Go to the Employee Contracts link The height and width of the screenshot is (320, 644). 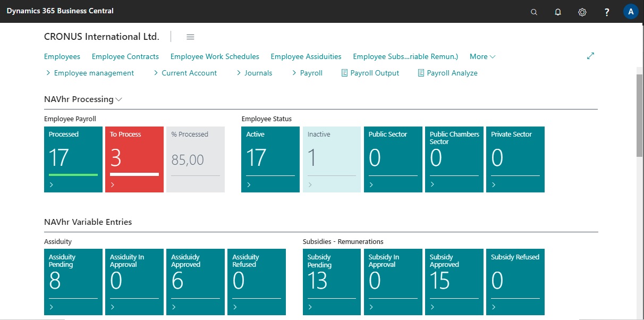click(x=125, y=56)
